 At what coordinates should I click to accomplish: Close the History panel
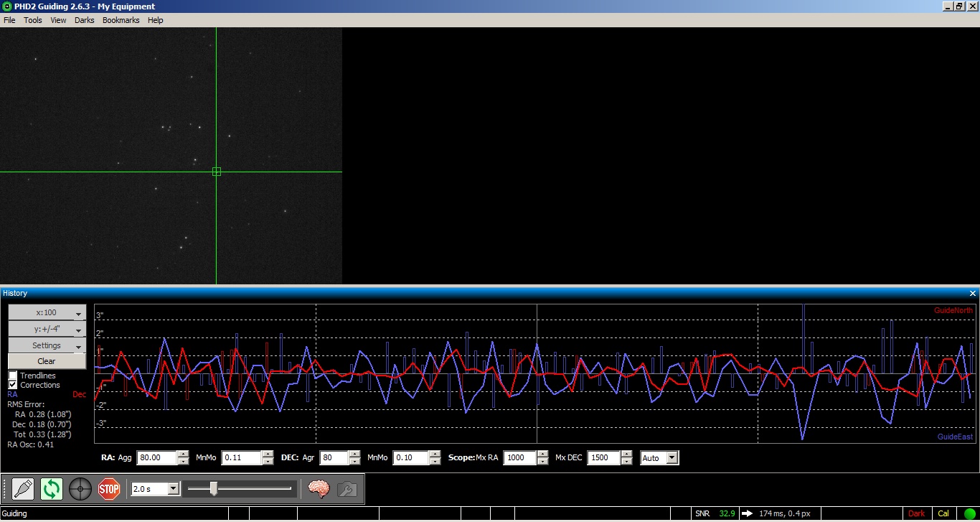973,294
